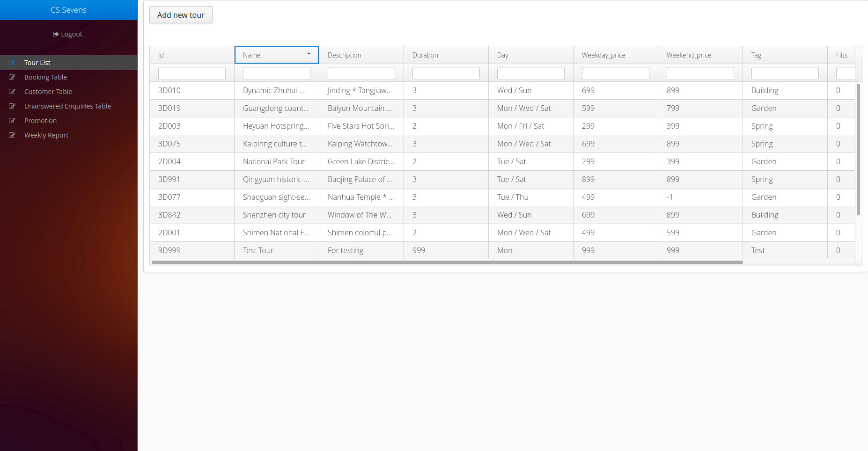868x451 pixels.
Task: Click the CS Sevens header title
Action: 69,10
